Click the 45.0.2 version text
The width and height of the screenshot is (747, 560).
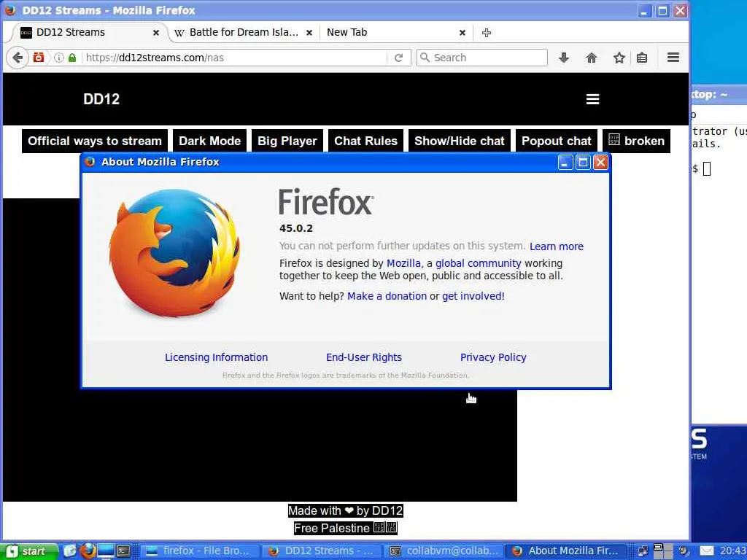296,228
